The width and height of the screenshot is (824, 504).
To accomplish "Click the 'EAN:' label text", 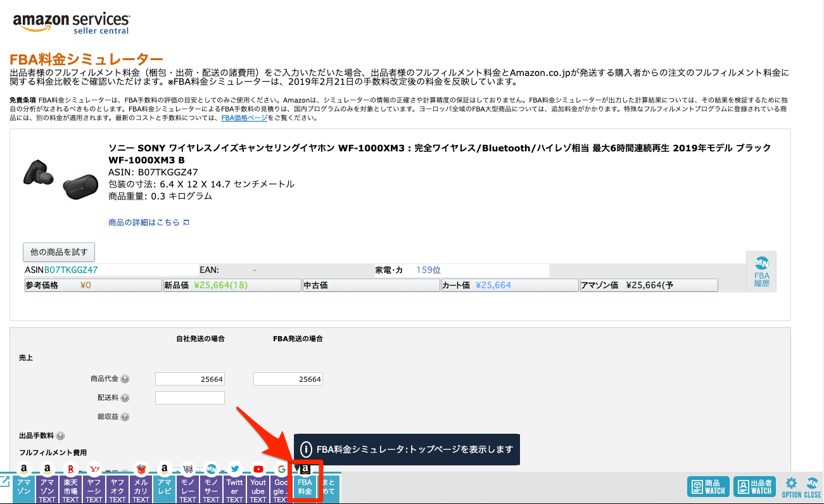I will tap(209, 270).
